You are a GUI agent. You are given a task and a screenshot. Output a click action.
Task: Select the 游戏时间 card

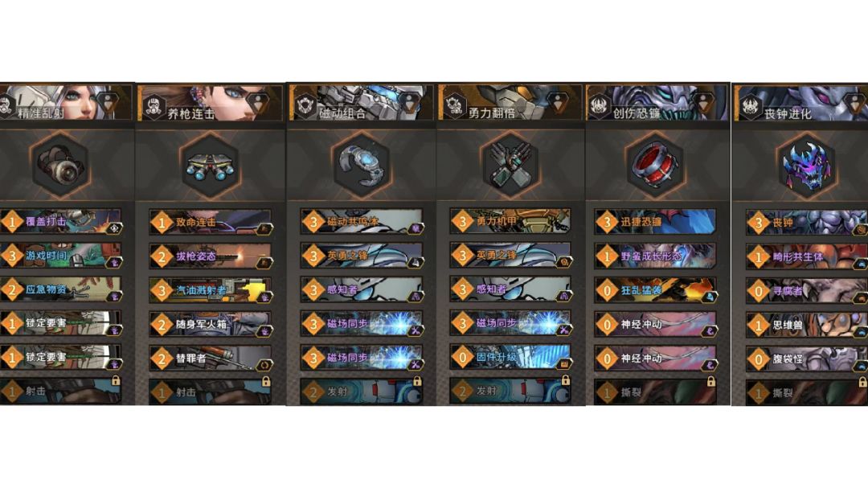pos(61,256)
